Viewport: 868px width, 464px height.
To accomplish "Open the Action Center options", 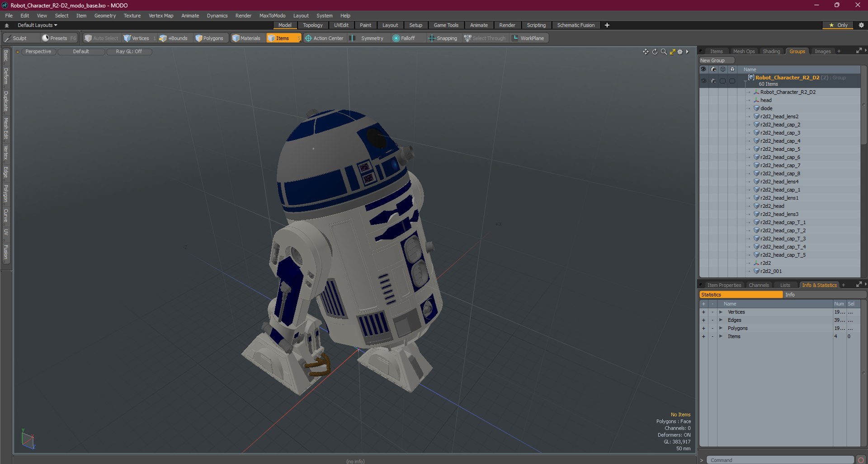I will [324, 38].
